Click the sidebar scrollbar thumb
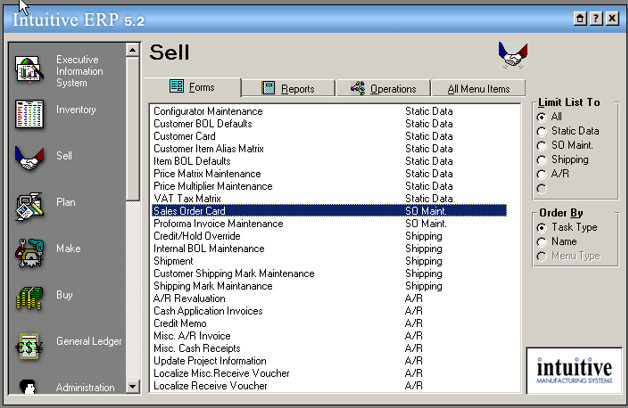This screenshot has height=408, width=628. coord(133,129)
